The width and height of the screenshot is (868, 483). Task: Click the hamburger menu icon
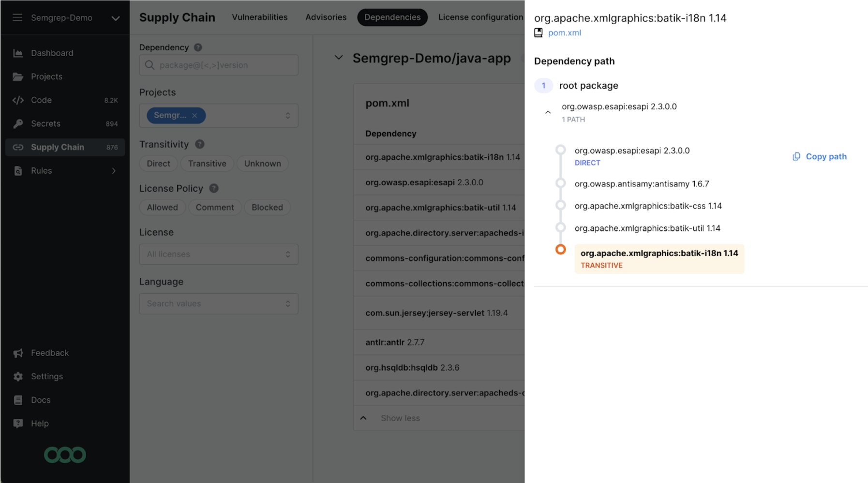click(17, 18)
